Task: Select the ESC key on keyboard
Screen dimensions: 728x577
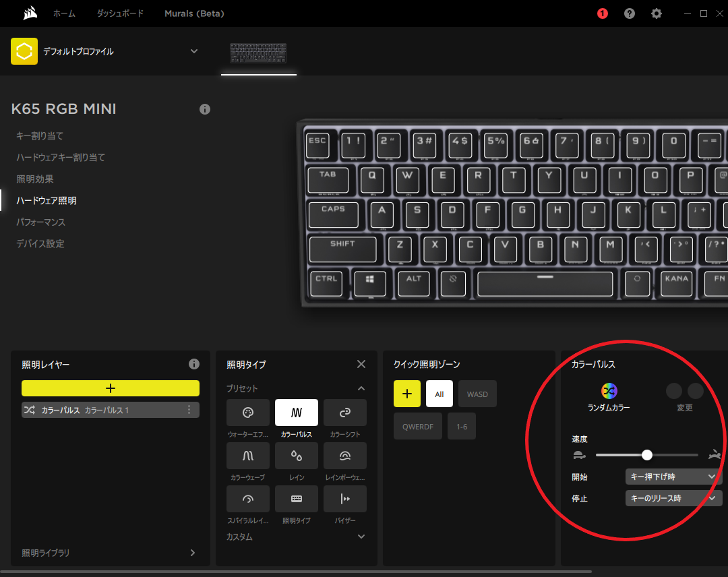Action: coord(317,144)
